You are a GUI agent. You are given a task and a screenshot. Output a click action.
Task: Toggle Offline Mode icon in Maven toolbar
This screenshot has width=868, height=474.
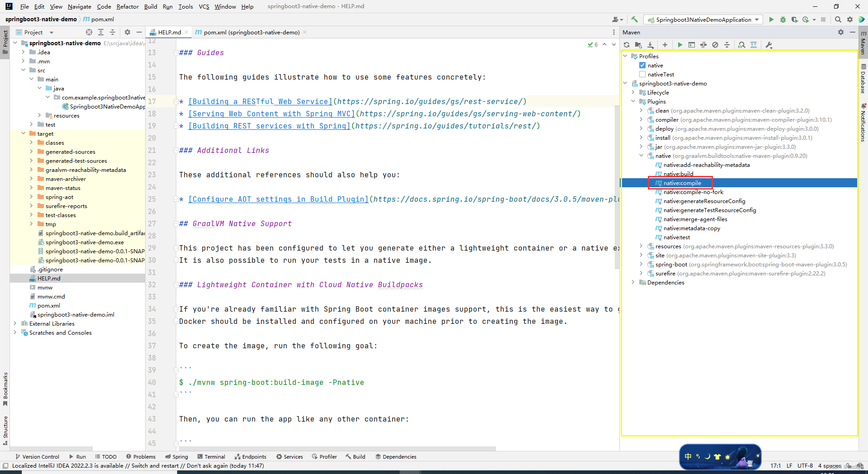(x=703, y=45)
